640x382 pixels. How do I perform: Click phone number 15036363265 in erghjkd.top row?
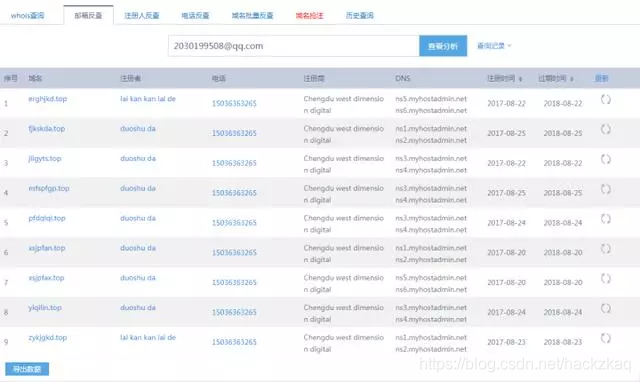click(234, 103)
